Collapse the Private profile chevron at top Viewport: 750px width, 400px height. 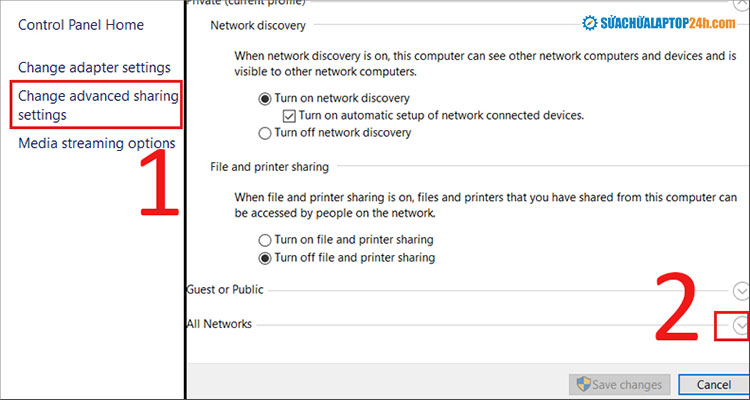point(741,4)
